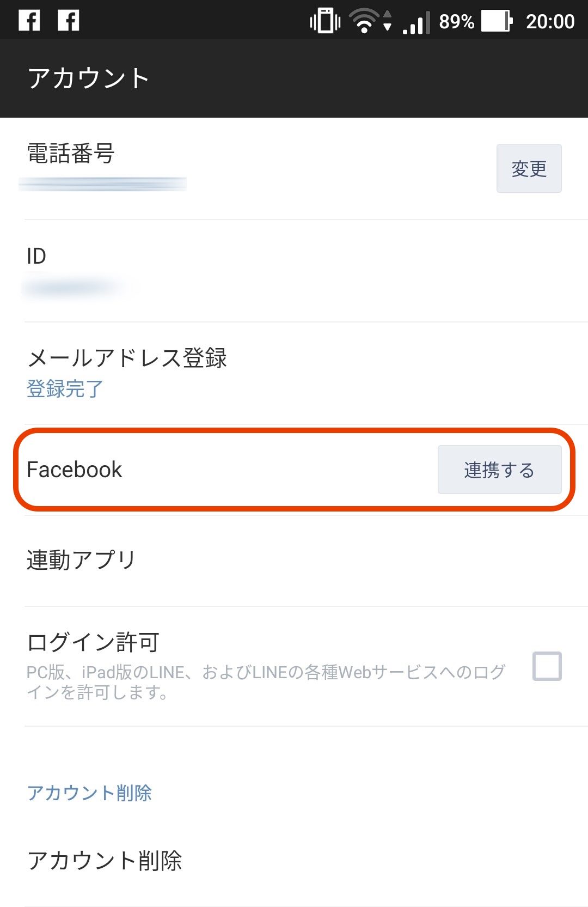Click the 連携する button next to Facebook
588x907 pixels.
pyautogui.click(x=499, y=470)
